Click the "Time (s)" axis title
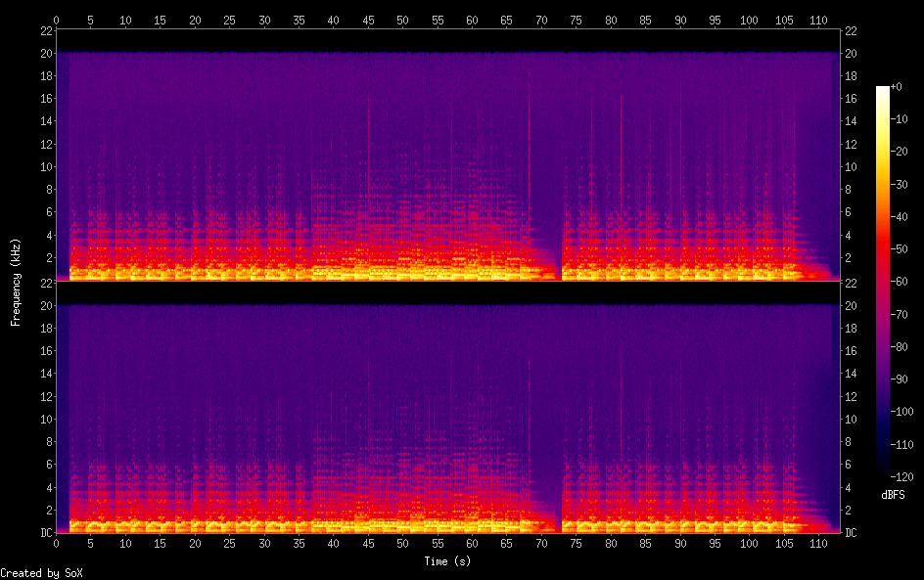This screenshot has width=924, height=580. coord(447,561)
